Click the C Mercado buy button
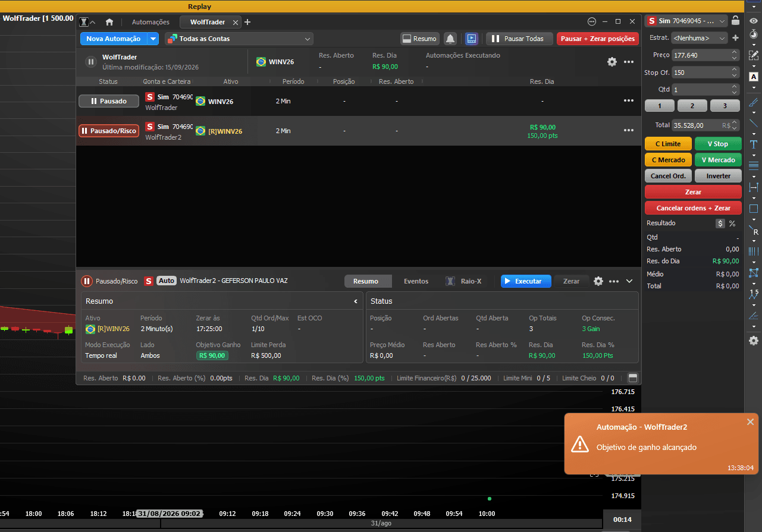The height and width of the screenshot is (532, 762). pyautogui.click(x=668, y=160)
